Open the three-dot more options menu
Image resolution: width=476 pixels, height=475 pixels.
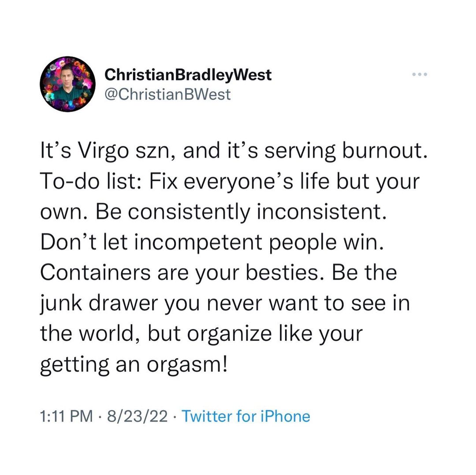pyautogui.click(x=419, y=75)
